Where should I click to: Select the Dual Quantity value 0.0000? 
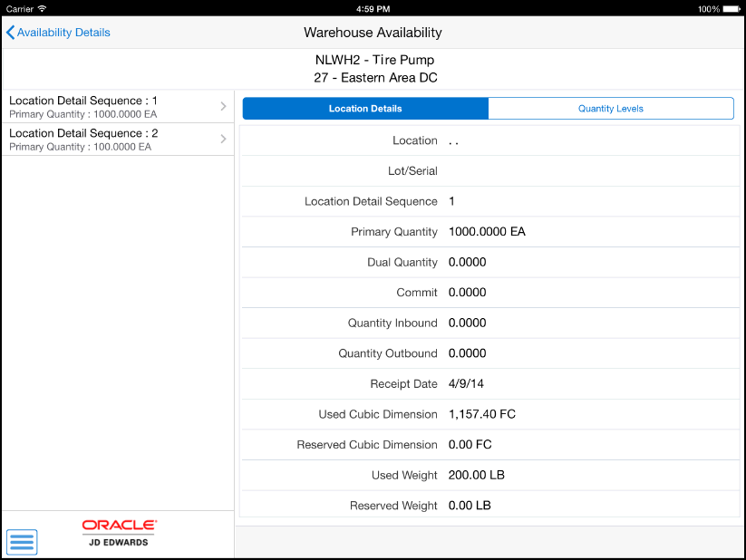pyautogui.click(x=467, y=262)
